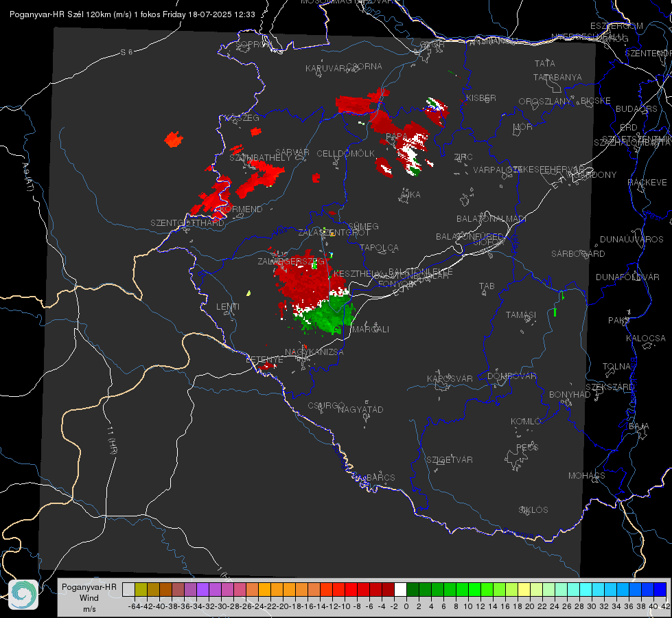
Task: Click the KALOCSA town label
Action: 646,338
